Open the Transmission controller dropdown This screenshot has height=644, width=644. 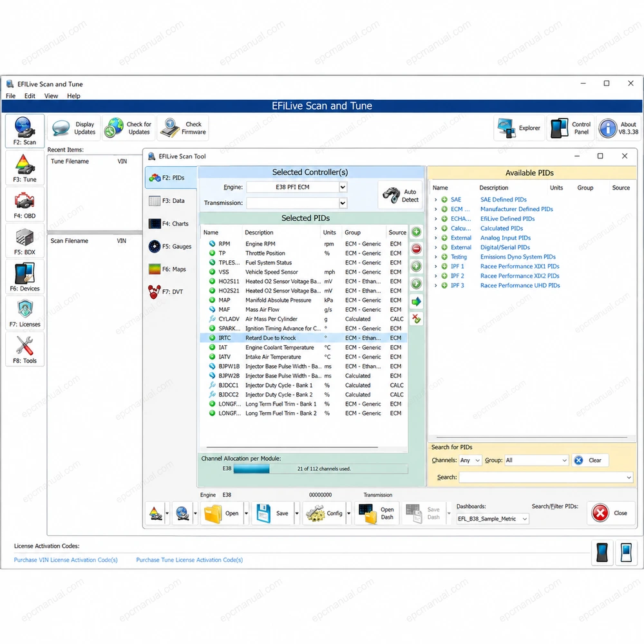point(343,203)
